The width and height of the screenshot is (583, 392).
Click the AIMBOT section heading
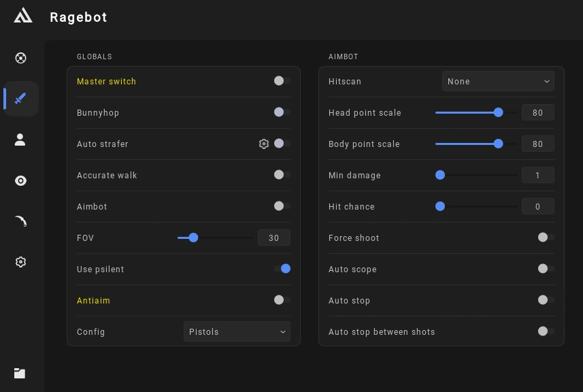point(343,56)
